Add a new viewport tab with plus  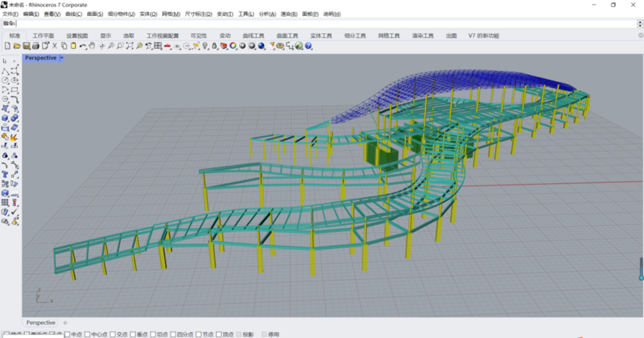pos(66,323)
